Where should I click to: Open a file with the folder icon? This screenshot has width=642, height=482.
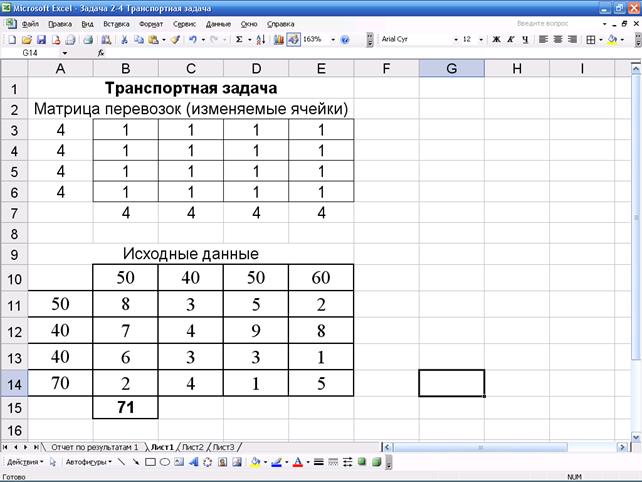(27, 40)
